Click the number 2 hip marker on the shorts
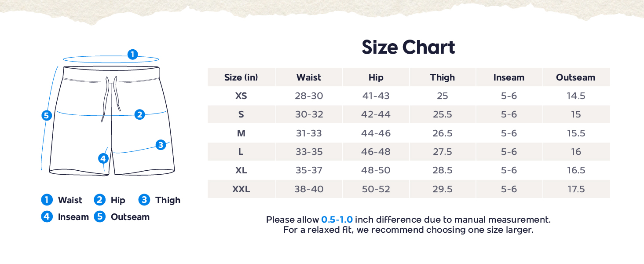644x264 pixels. 139,114
